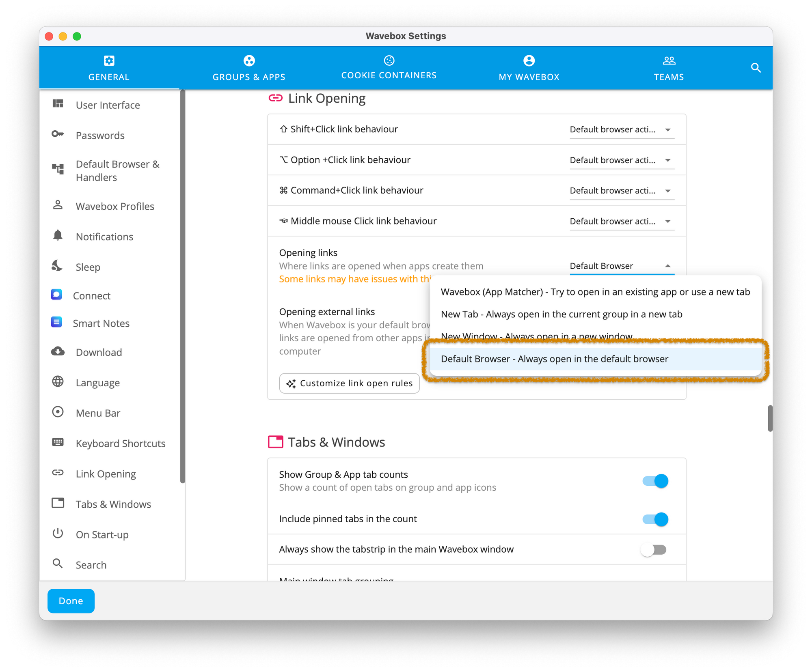Click the Search sidebar magnifier icon
Viewport: 812px width, 672px height.
point(58,564)
